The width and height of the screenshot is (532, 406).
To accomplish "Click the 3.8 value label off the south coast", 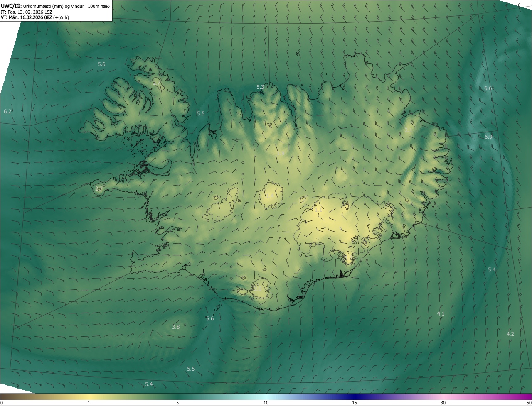I will pyautogui.click(x=176, y=327).
